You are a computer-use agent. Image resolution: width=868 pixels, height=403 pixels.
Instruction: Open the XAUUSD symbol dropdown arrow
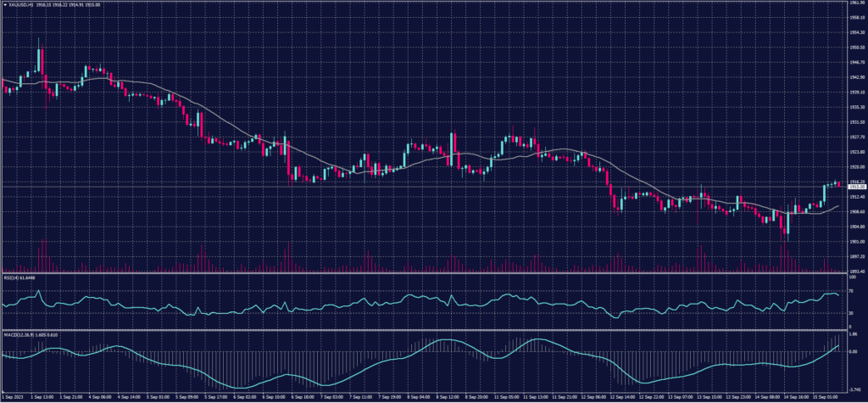pos(3,4)
